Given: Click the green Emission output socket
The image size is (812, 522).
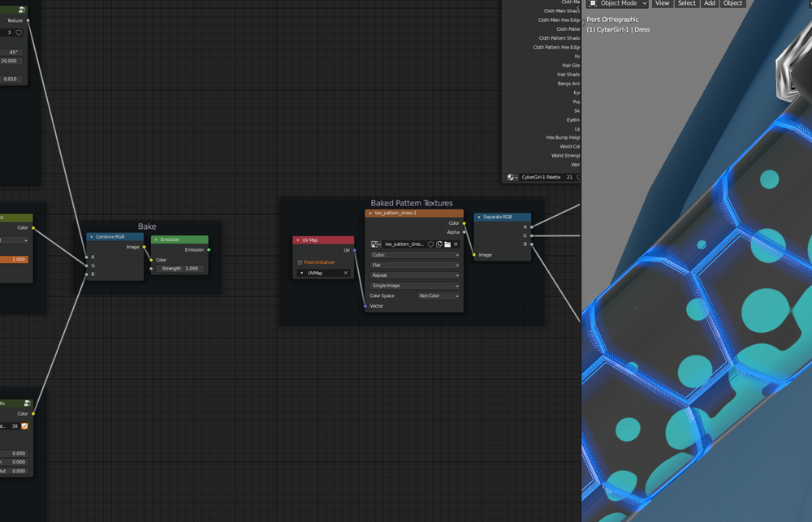Looking at the screenshot, I should pos(209,249).
